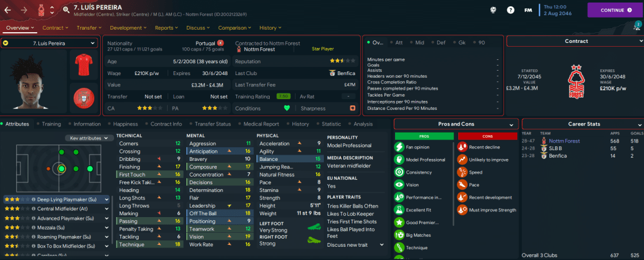Open the Transfer menu tab
Image resolution: width=644 pixels, height=260 pixels.
point(90,28)
